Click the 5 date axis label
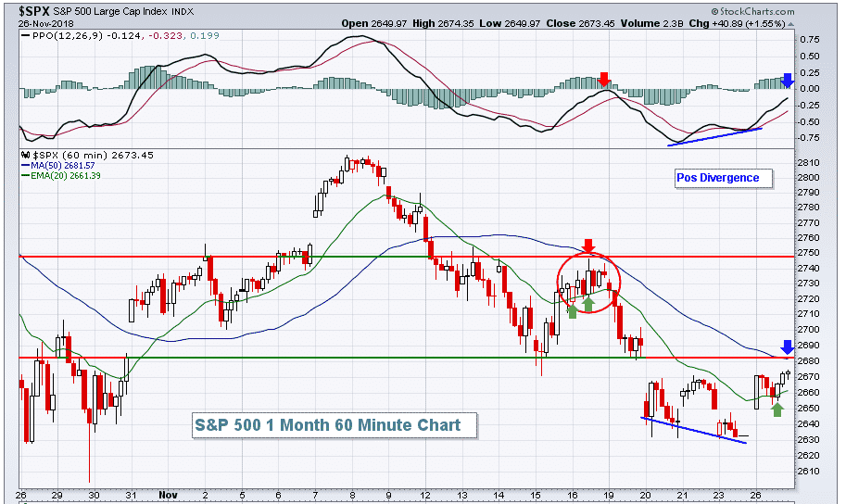This screenshot has height=504, width=846. pyautogui.click(x=242, y=495)
